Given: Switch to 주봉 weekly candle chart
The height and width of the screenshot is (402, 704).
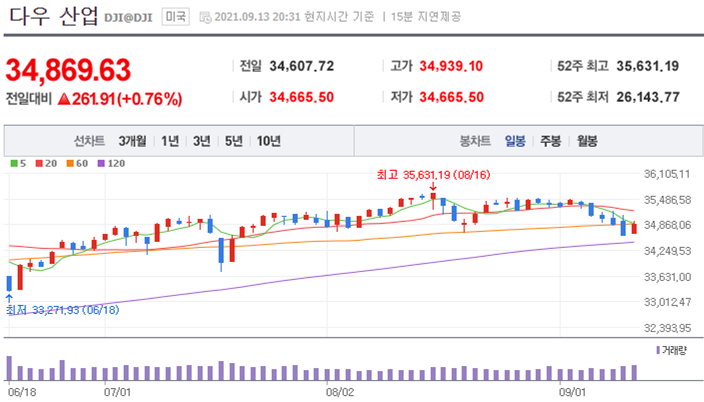Looking at the screenshot, I should [x=550, y=141].
